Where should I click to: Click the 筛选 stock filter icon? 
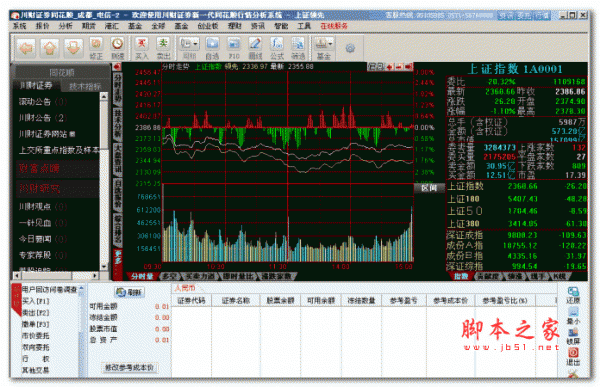click(298, 47)
